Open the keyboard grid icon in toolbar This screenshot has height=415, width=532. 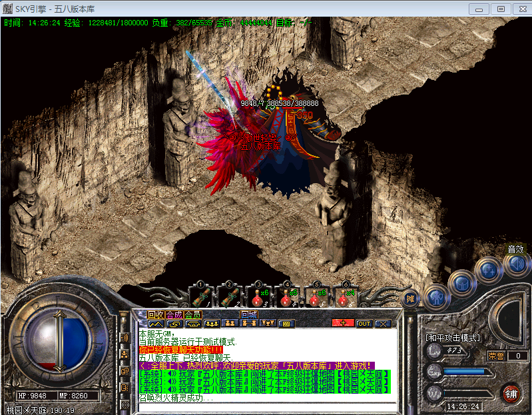[x=286, y=324]
